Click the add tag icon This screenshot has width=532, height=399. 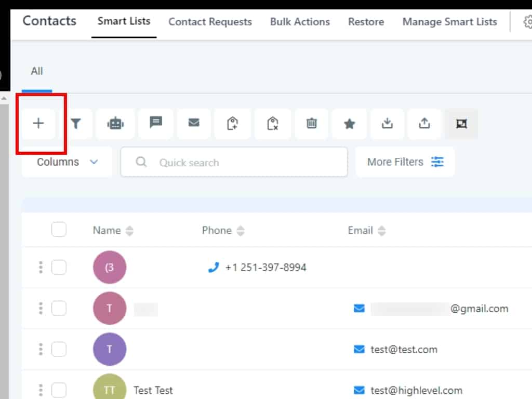(233, 124)
